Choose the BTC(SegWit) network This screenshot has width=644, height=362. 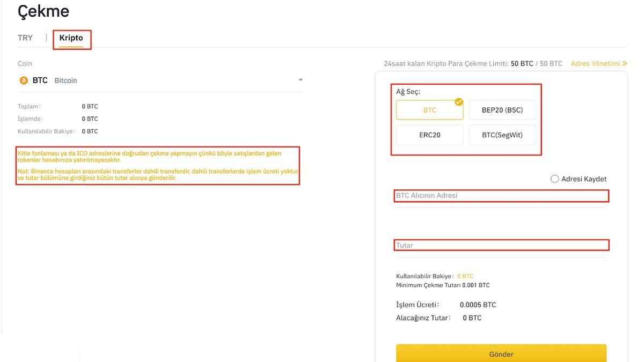(502, 135)
